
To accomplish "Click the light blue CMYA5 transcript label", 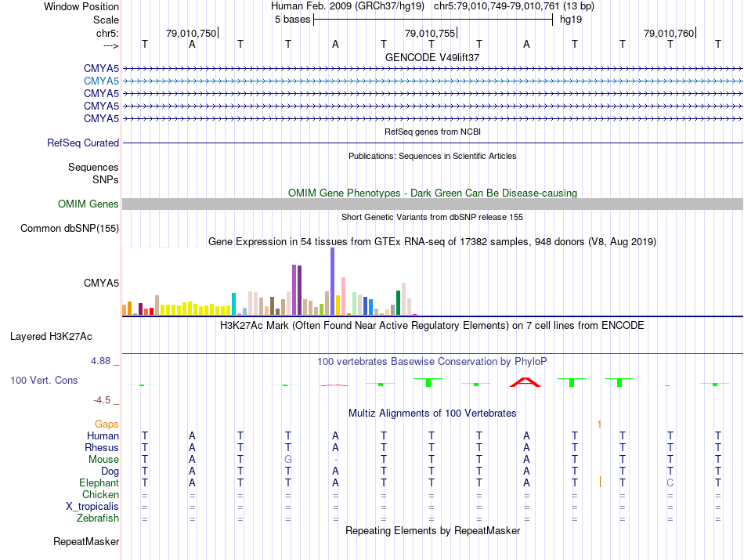I will click(101, 81).
